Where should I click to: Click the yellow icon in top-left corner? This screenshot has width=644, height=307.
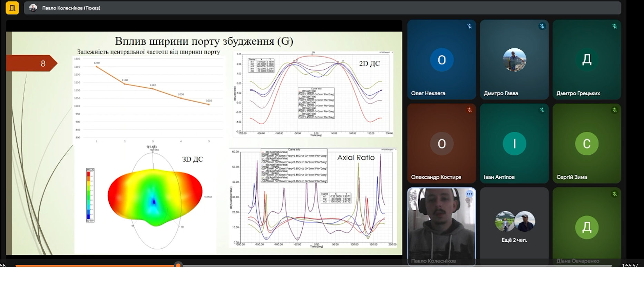click(12, 8)
